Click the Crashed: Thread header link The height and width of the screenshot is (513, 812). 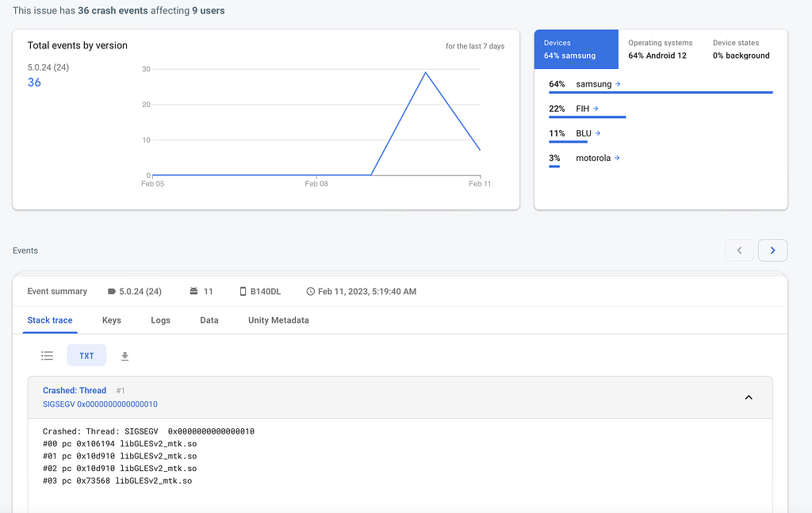coord(75,391)
